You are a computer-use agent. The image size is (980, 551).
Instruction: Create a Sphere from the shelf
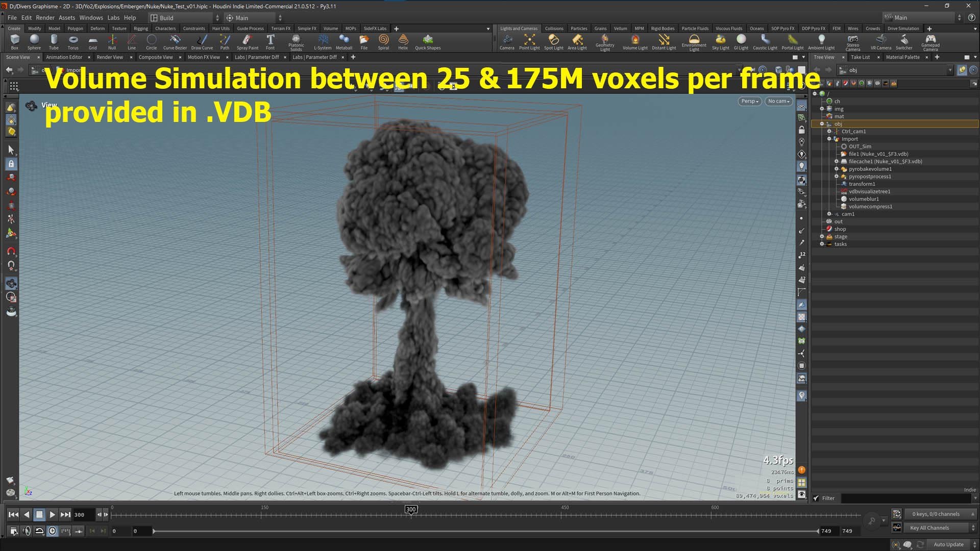tap(34, 42)
